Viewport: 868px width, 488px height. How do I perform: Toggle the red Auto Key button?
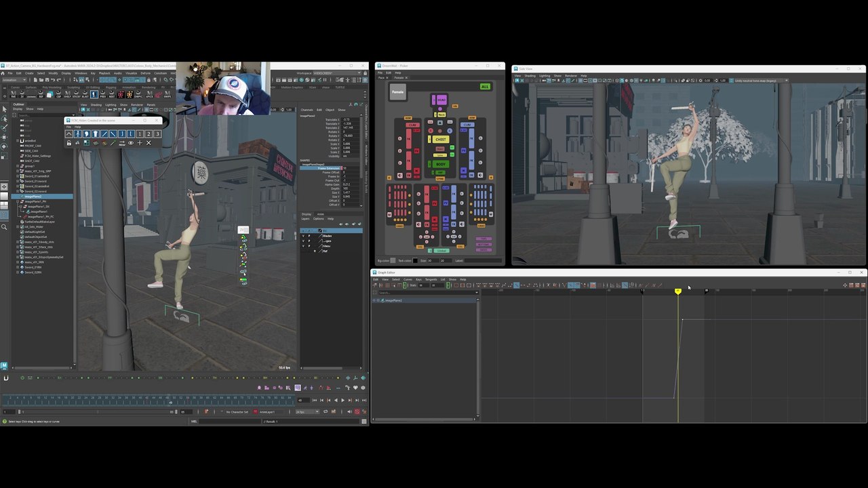(357, 411)
